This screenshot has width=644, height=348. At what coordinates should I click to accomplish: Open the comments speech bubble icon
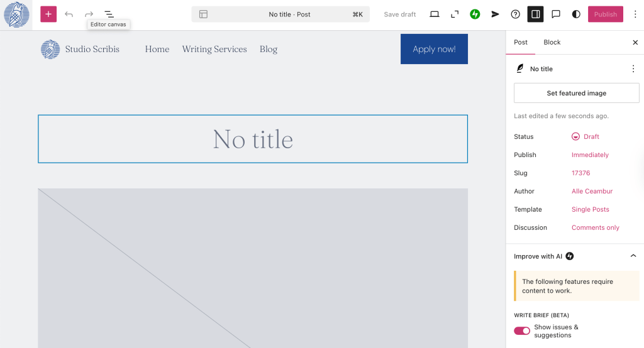pos(556,14)
